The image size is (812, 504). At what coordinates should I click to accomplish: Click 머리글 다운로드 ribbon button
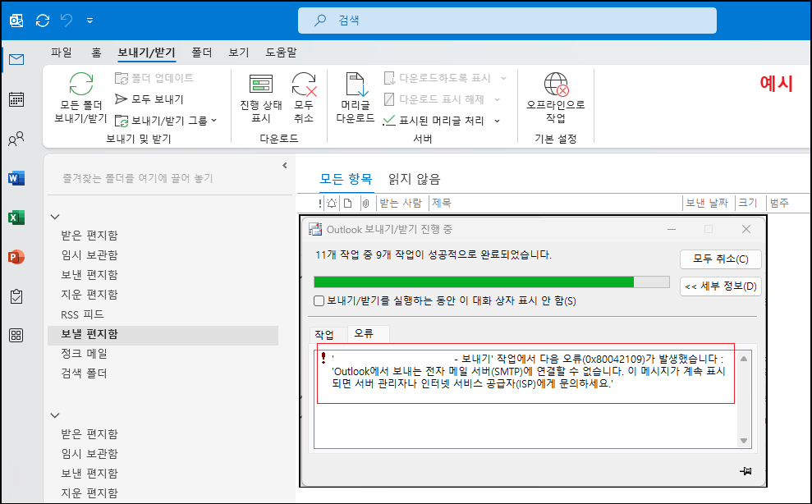[356, 98]
